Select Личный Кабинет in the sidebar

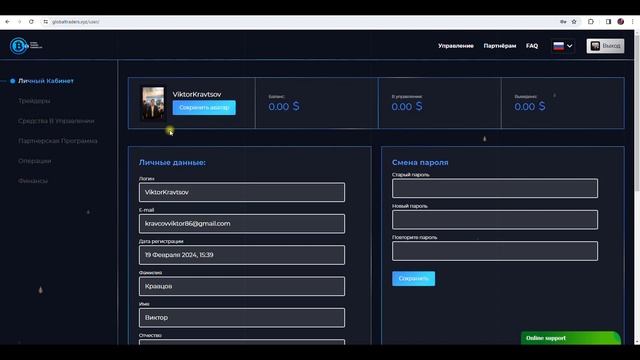(x=46, y=81)
